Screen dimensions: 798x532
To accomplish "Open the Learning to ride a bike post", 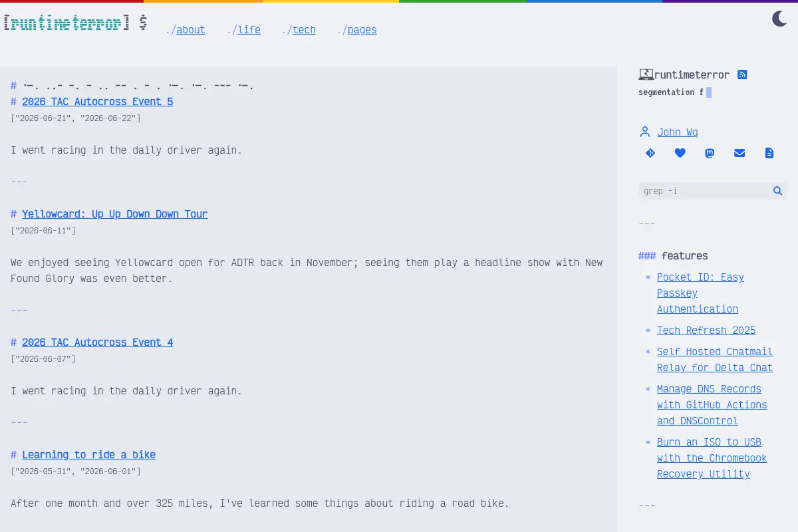I will 89,455.
